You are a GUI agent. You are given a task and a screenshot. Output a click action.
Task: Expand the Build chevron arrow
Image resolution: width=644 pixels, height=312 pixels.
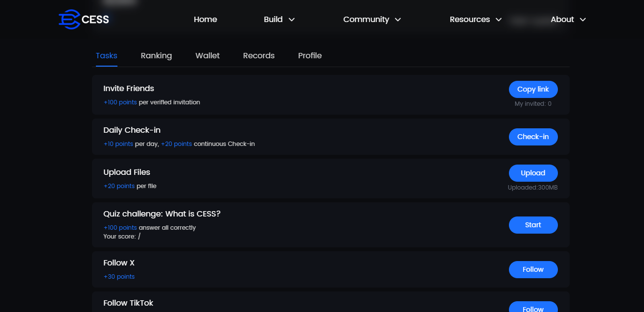click(x=292, y=20)
